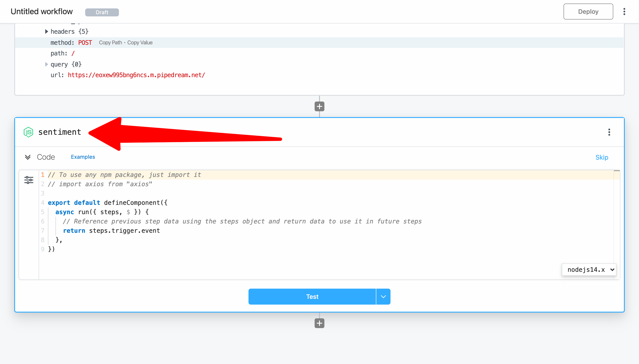
Task: Click the Node.js icon beside sentiment
Action: tap(28, 132)
